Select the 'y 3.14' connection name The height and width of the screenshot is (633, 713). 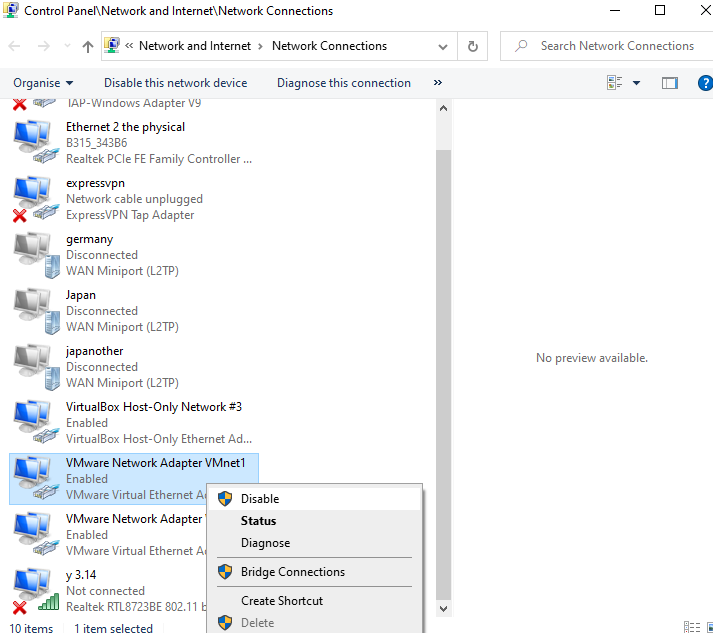click(x=81, y=575)
